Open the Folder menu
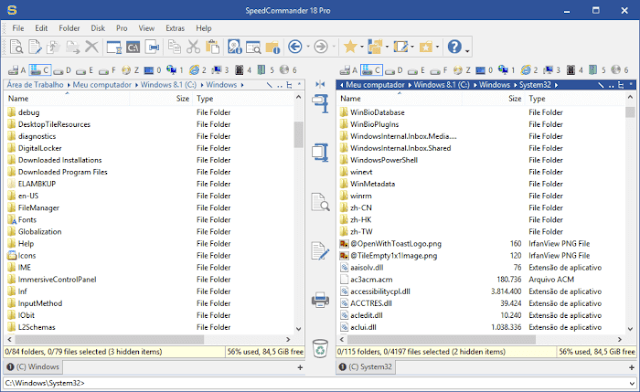The image size is (640, 392). tap(69, 28)
